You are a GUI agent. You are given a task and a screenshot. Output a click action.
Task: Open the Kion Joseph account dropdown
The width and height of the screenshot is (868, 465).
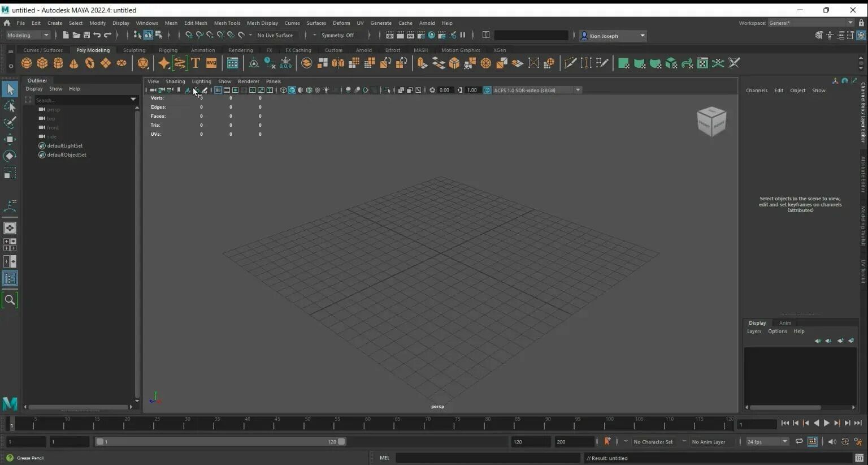pos(613,36)
